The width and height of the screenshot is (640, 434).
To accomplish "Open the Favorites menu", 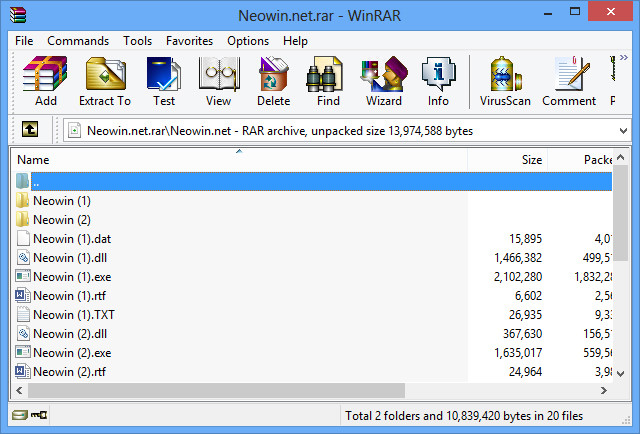I will pyautogui.click(x=189, y=41).
